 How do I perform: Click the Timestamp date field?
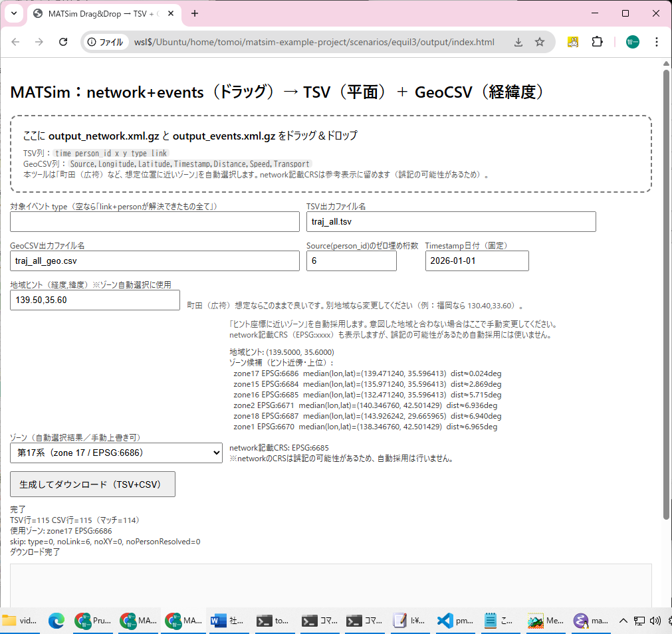coord(477,261)
